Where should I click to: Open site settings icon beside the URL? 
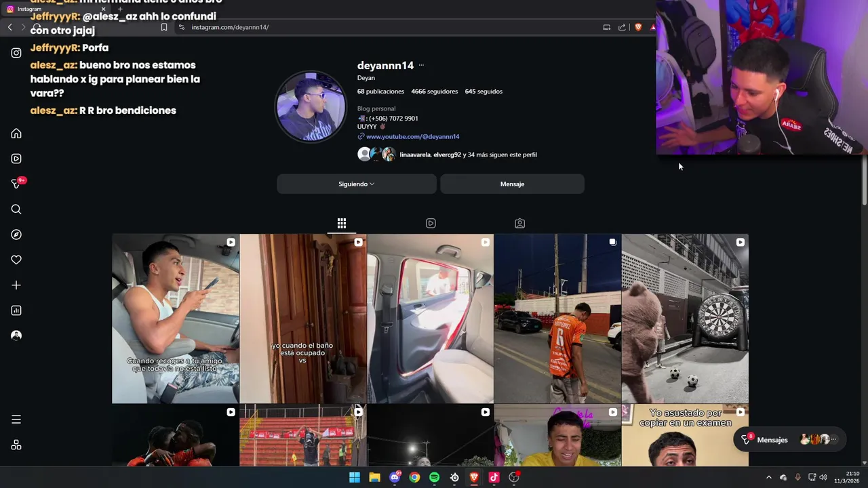(x=182, y=27)
